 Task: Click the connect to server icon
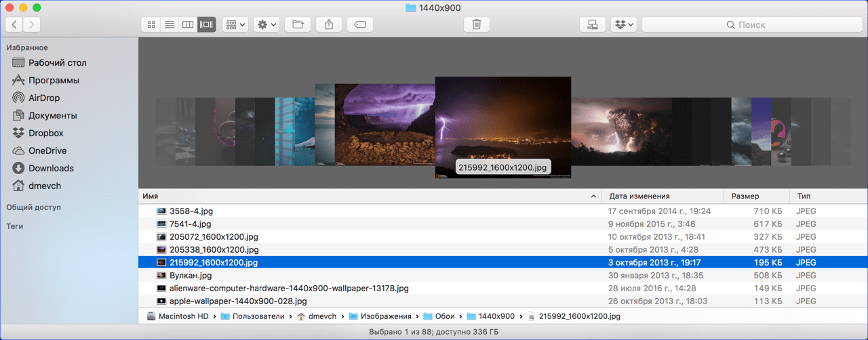click(x=592, y=24)
